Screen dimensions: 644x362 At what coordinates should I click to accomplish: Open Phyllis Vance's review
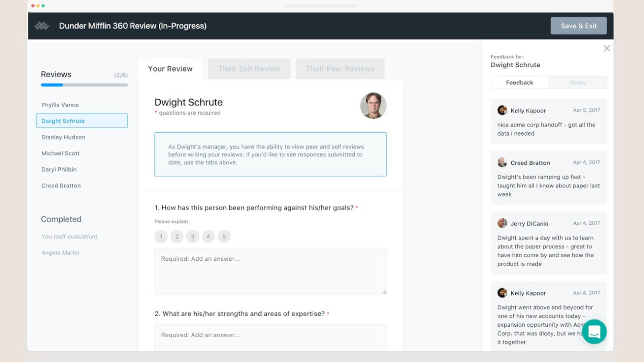pos(60,105)
